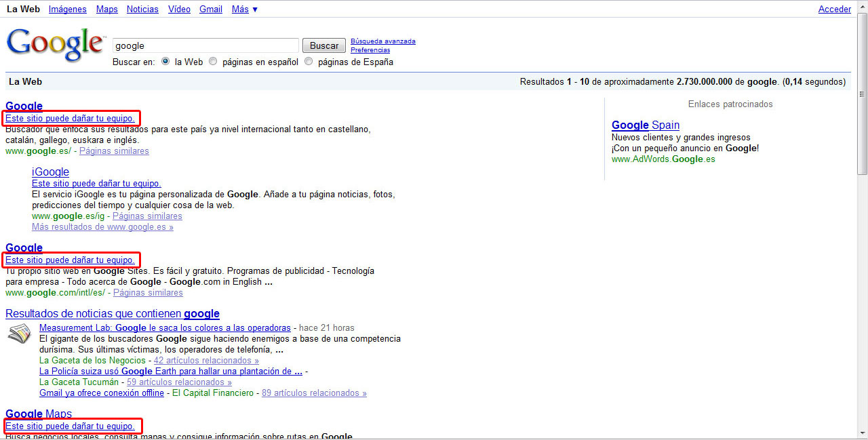Open the 'Google Maps' result title
The image size is (868, 440).
[39, 414]
